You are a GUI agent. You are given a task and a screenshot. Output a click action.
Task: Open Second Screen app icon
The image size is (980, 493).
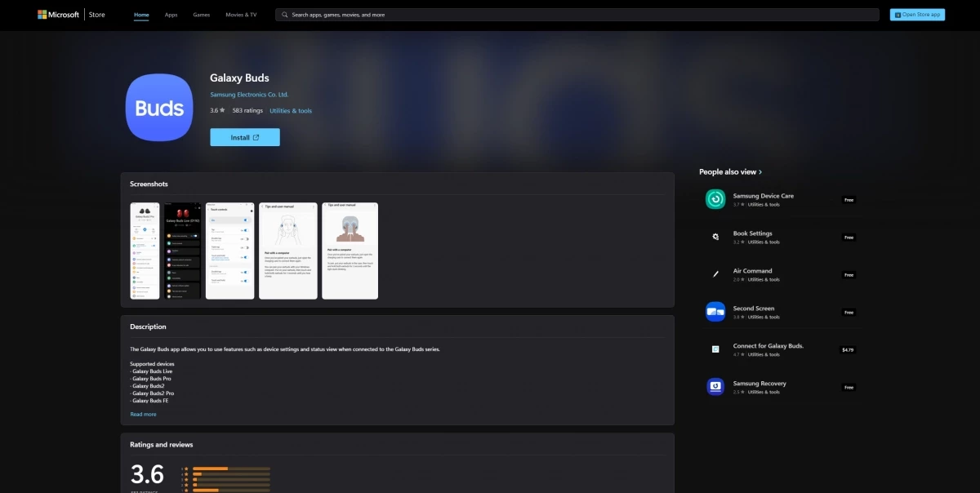coord(715,312)
